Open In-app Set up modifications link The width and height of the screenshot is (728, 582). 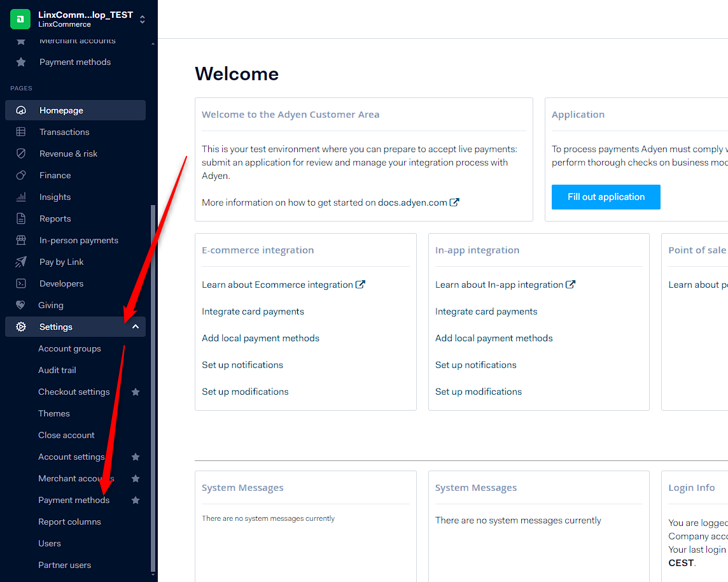coord(479,392)
